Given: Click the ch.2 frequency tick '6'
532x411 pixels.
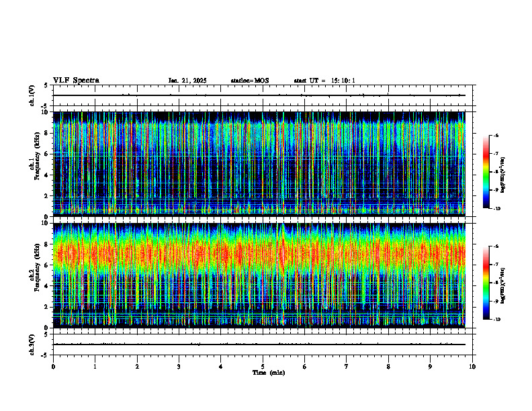Looking at the screenshot, I should 48,265.
